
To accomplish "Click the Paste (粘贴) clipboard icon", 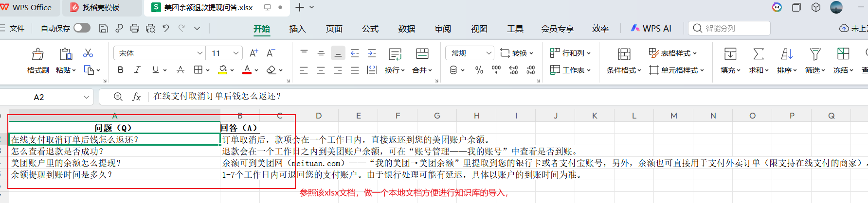I will point(66,54).
